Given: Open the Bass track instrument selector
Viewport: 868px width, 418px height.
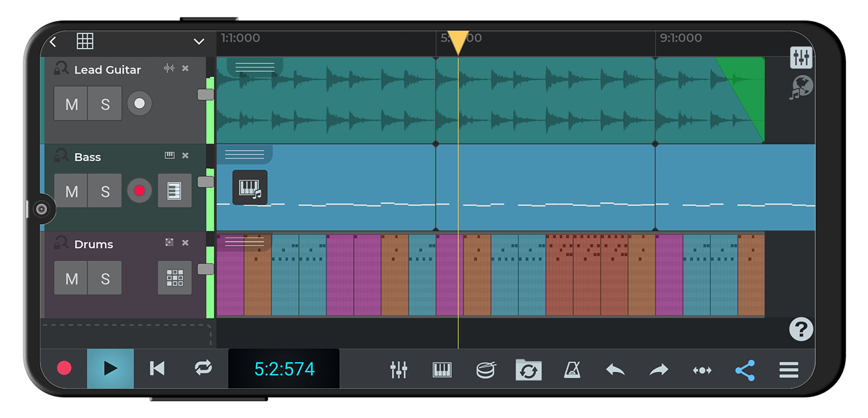Looking at the screenshot, I should tap(175, 190).
